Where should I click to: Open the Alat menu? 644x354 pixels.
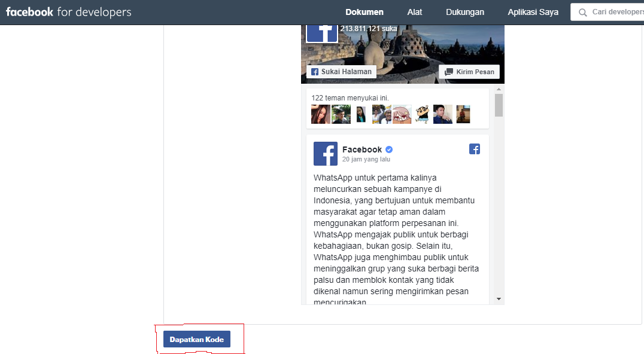tap(414, 13)
